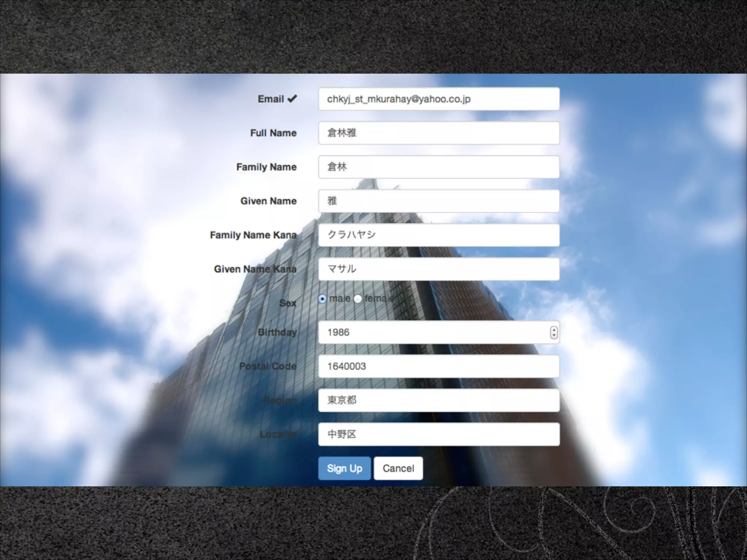747x560 pixels.
Task: Select the male radio button
Action: pos(322,299)
